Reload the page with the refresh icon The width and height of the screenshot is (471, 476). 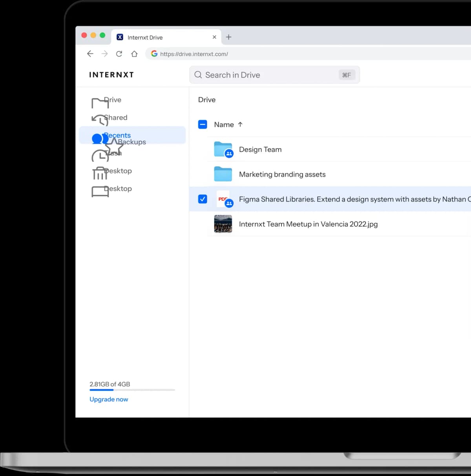pyautogui.click(x=119, y=54)
